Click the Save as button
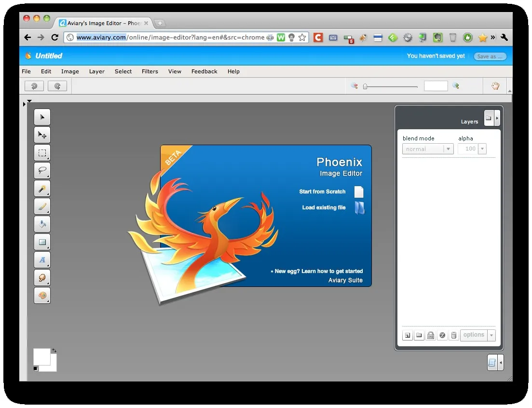The image size is (532, 408). click(490, 56)
